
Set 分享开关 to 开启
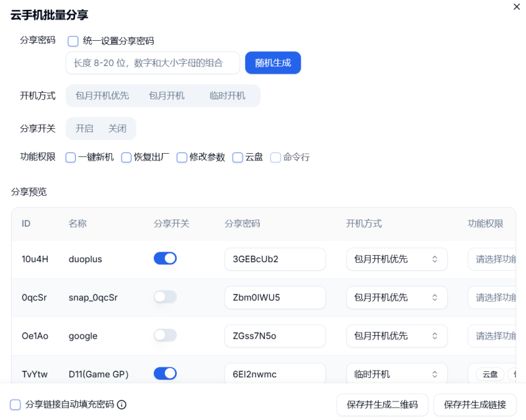84,128
